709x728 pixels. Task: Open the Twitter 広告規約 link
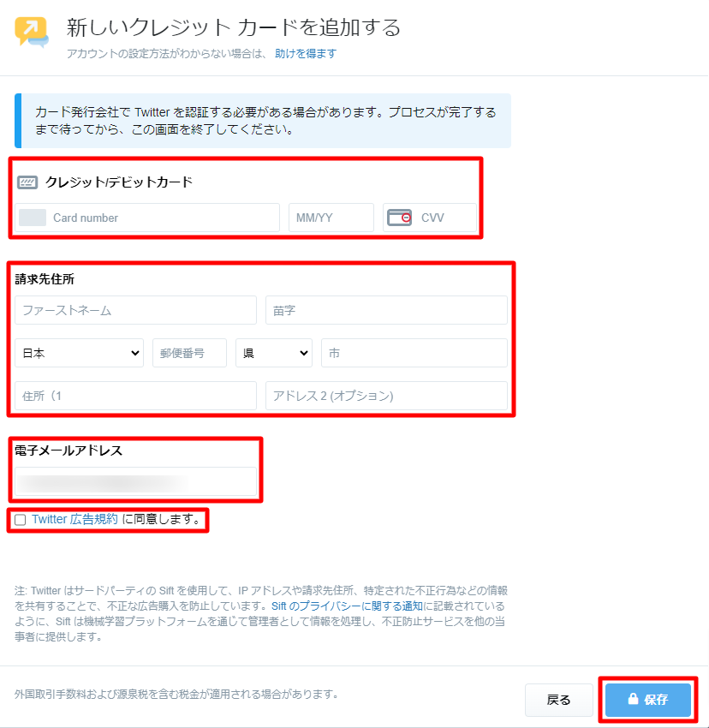point(74,519)
